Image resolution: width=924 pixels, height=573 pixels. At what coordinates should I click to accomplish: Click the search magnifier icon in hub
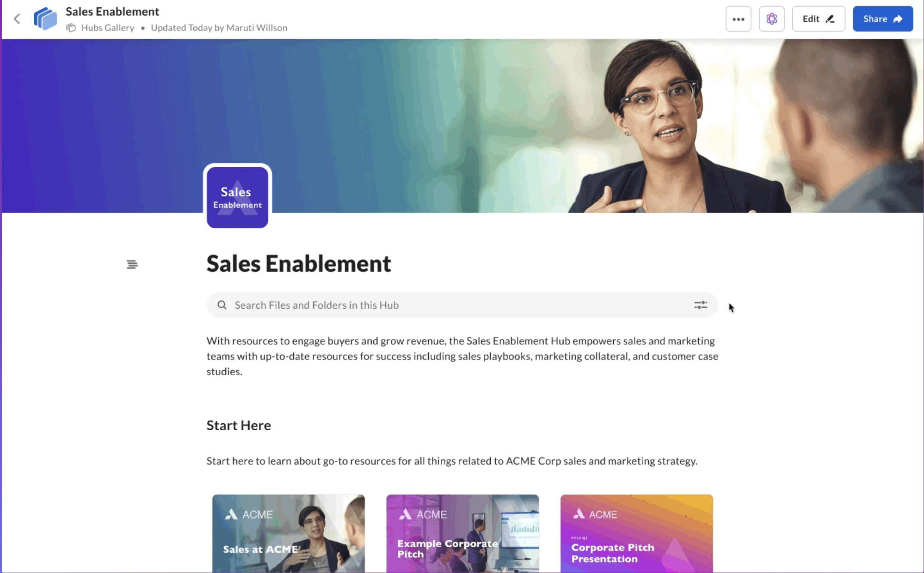coord(222,305)
